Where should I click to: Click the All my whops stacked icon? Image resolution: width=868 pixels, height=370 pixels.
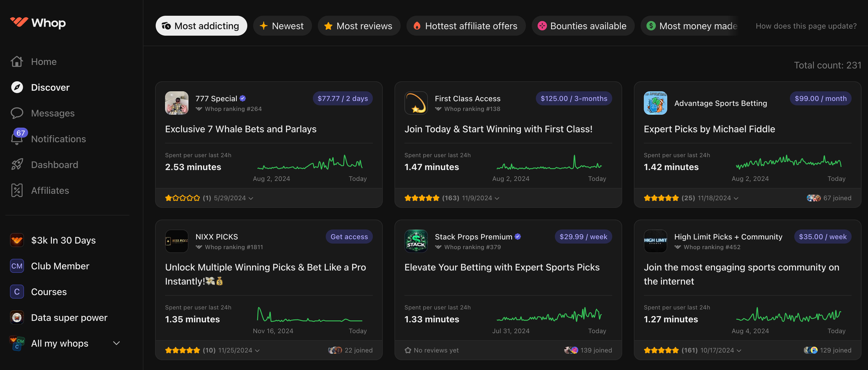(x=17, y=343)
